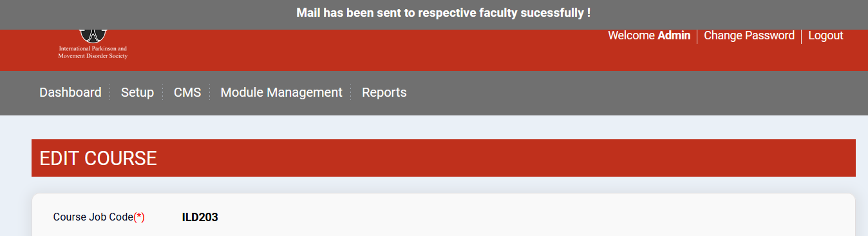Select the Course Job Code label
Viewport: 868px width, 236px height.
[93, 217]
